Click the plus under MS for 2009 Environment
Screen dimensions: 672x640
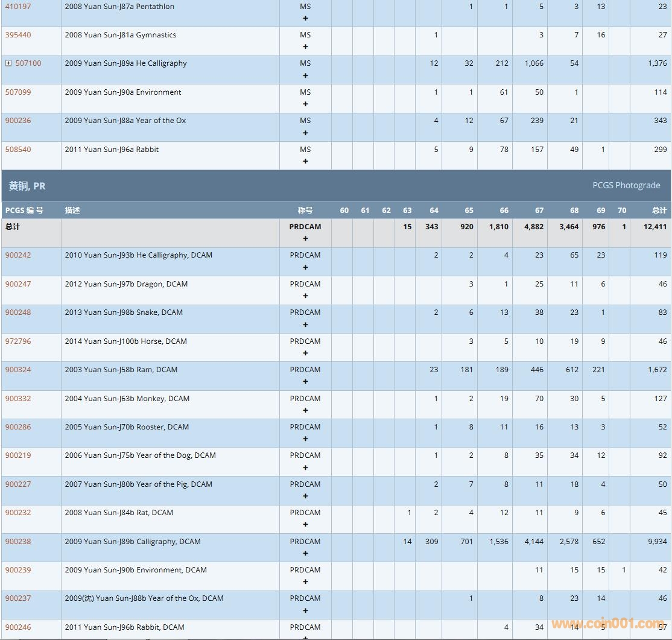point(305,104)
